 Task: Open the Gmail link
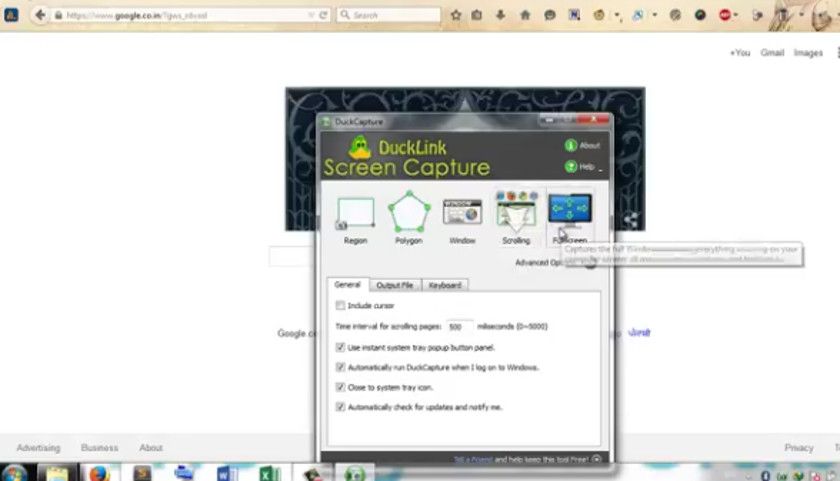[x=772, y=52]
